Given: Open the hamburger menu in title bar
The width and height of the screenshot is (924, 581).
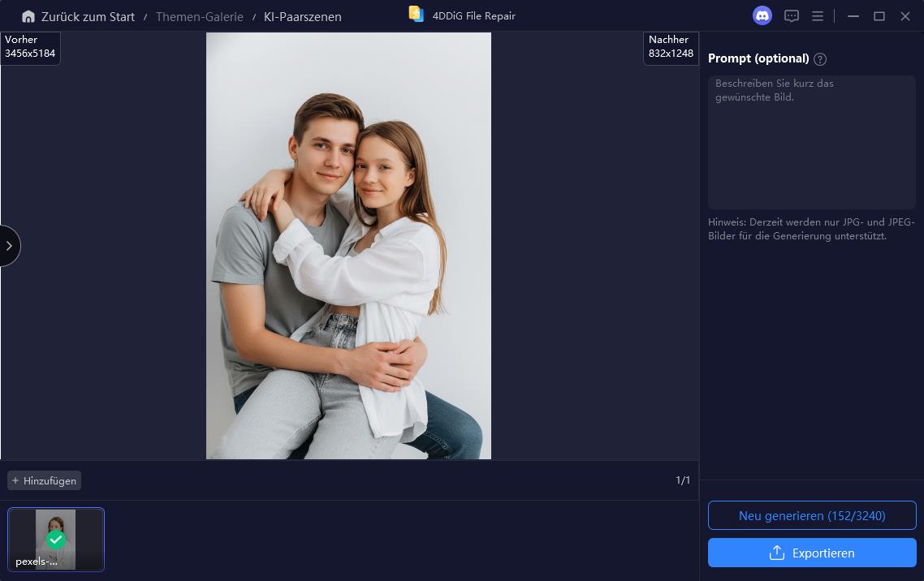Looking at the screenshot, I should (x=818, y=16).
